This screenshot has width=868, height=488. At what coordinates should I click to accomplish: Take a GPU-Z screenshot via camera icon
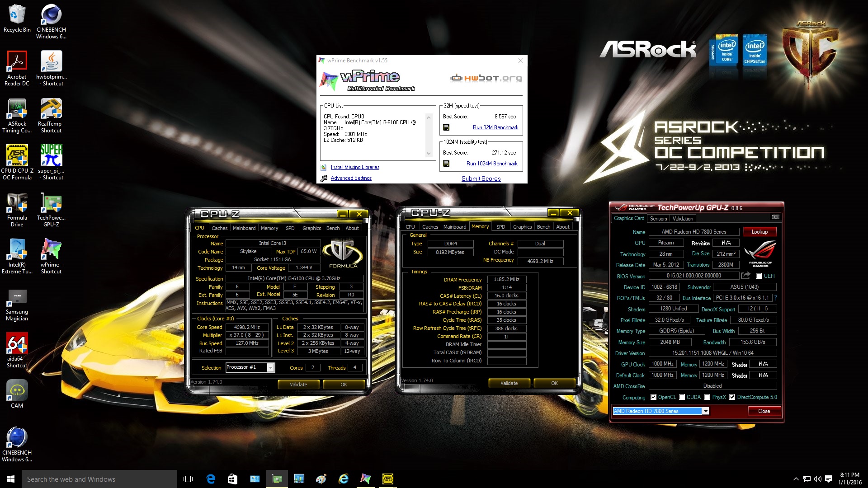776,217
